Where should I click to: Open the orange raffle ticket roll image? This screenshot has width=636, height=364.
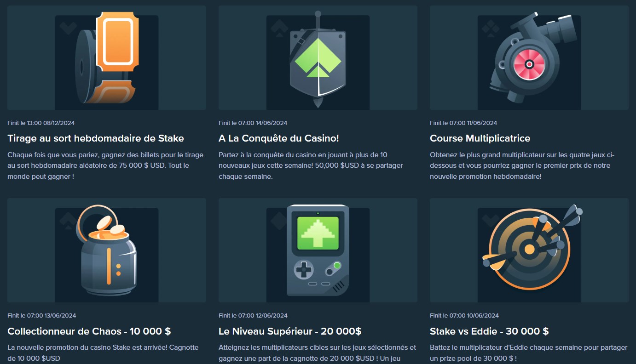point(107,57)
